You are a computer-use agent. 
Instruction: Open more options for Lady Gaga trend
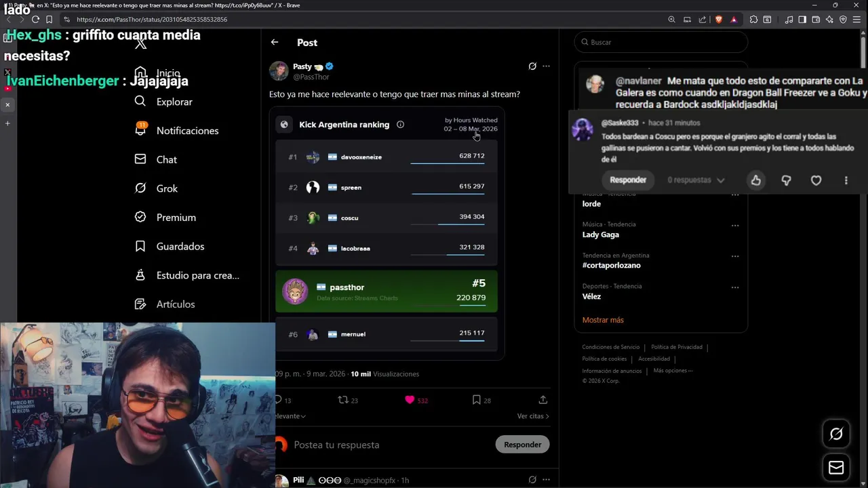tap(735, 225)
